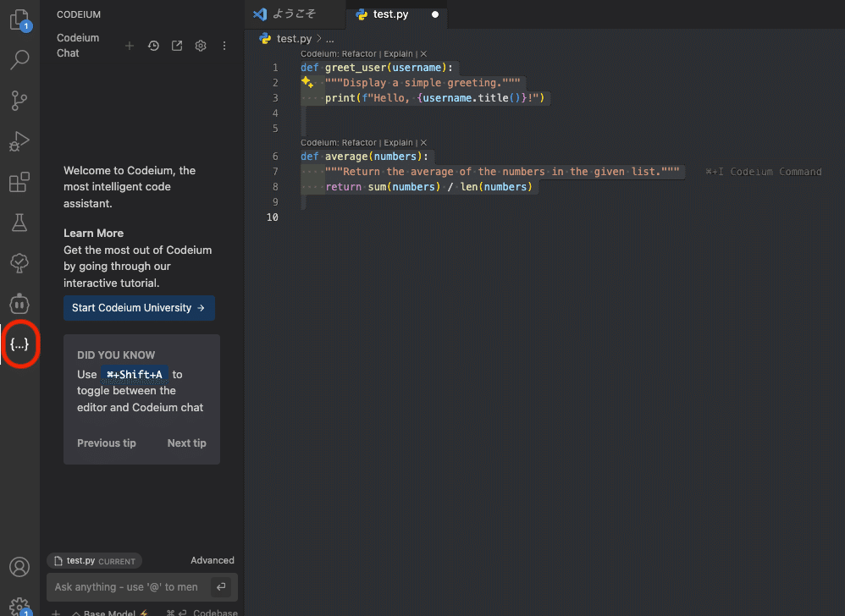
Task: Open the more actions menu in Codeium Chat
Action: 224,45
